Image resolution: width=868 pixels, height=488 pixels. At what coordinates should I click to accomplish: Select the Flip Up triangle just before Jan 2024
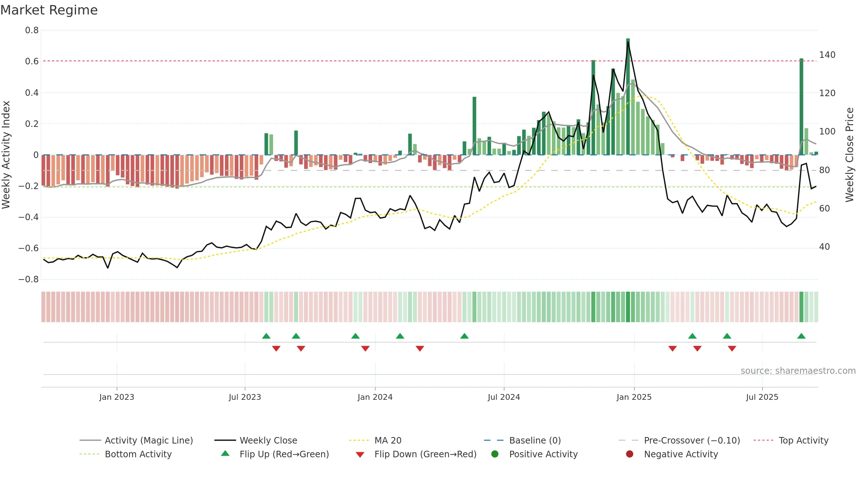click(x=356, y=336)
